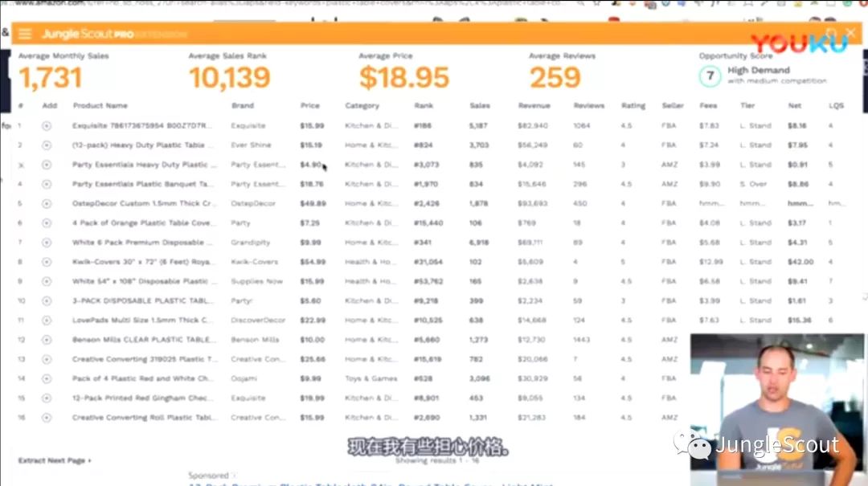Add Party Essentials Heavy Duty Plastic product
This screenshot has height=486, width=868.
pos(47,165)
